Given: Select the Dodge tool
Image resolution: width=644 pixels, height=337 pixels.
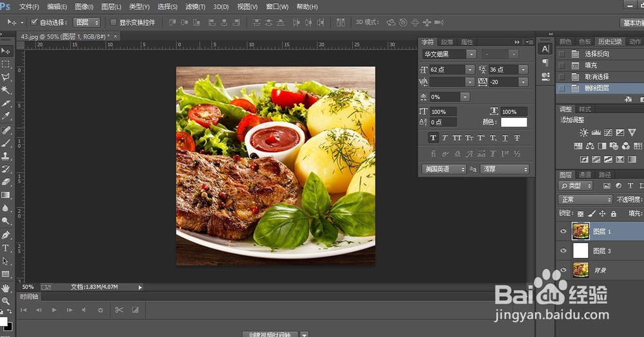Looking at the screenshot, I should [x=6, y=221].
